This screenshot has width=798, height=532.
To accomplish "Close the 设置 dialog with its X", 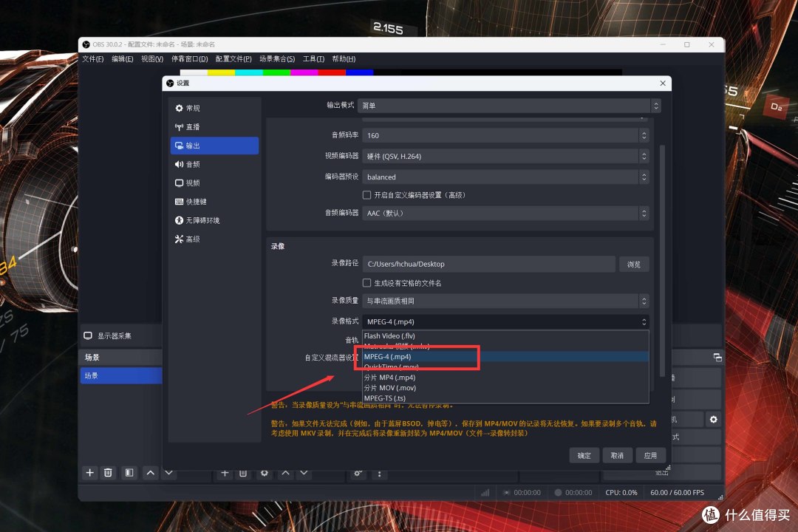I will coord(663,83).
